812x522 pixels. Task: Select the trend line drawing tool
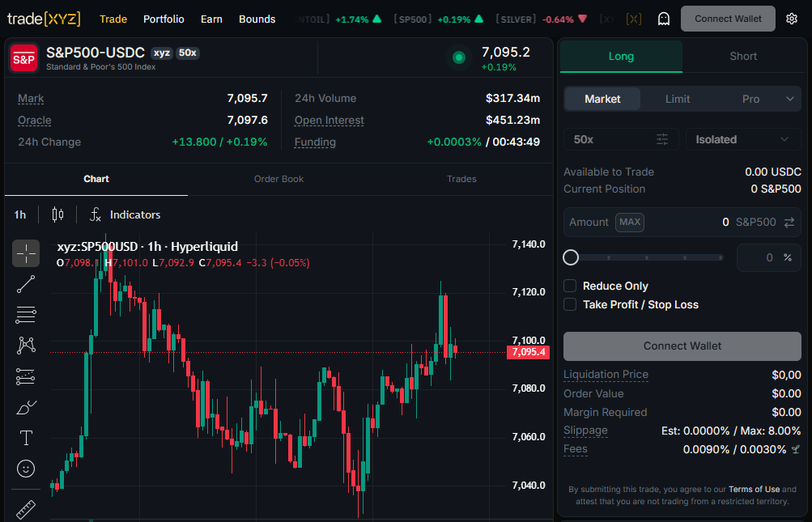[x=26, y=284]
